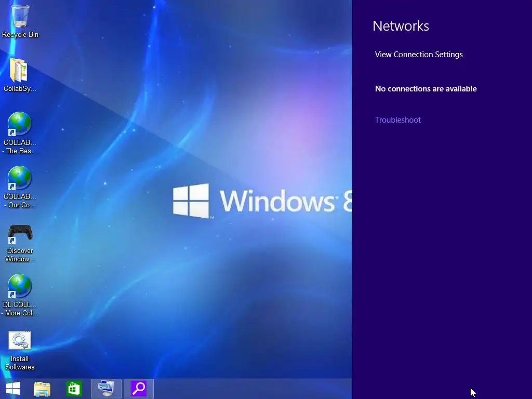Click the 'No connections are available' message
Image resolution: width=532 pixels, height=399 pixels.
coord(426,89)
